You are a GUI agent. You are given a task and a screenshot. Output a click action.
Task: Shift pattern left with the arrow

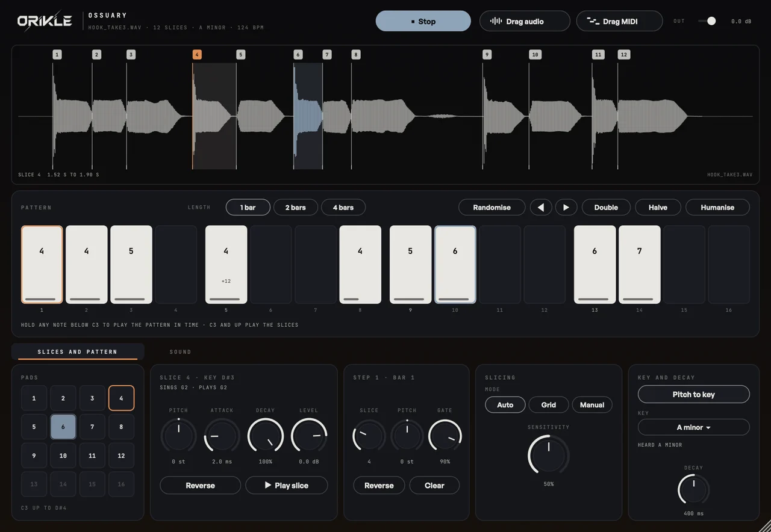coord(541,207)
